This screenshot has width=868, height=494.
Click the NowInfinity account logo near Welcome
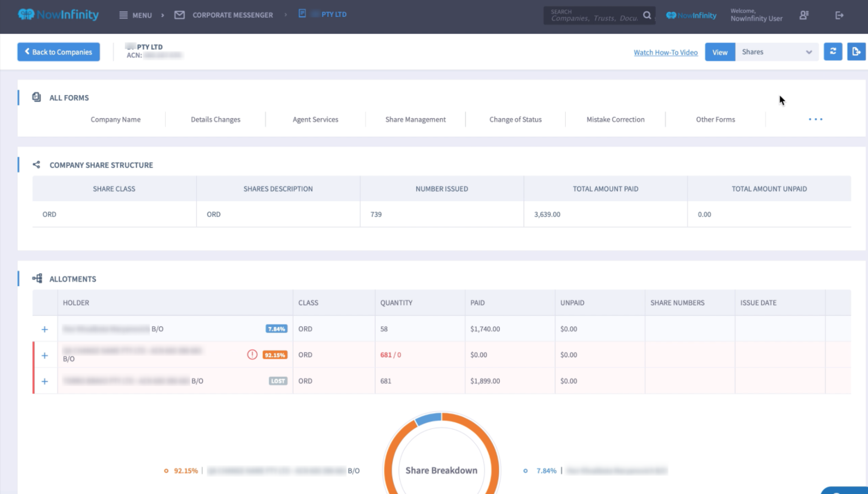tap(691, 15)
